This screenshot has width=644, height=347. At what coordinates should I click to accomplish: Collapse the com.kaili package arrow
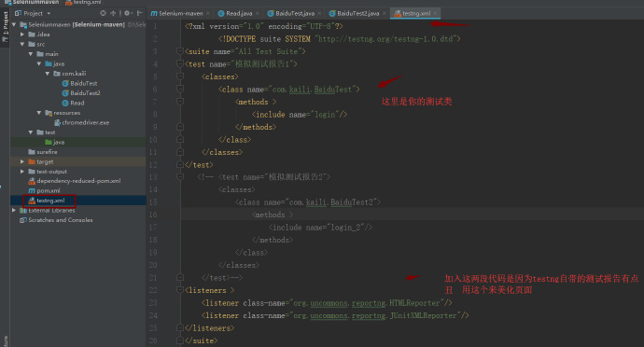tap(48, 74)
